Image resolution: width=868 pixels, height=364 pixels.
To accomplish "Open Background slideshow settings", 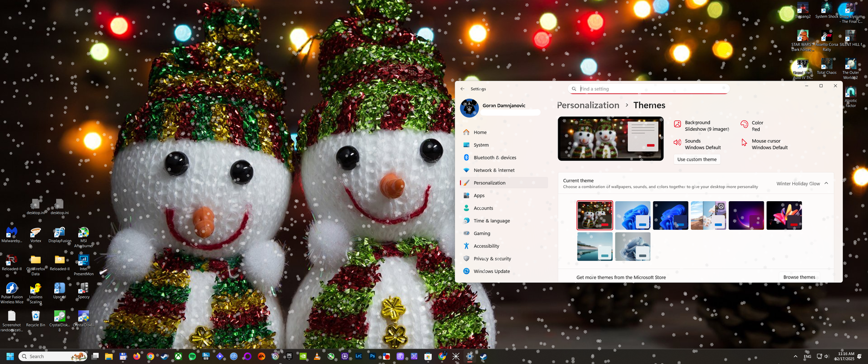I will pos(701,126).
